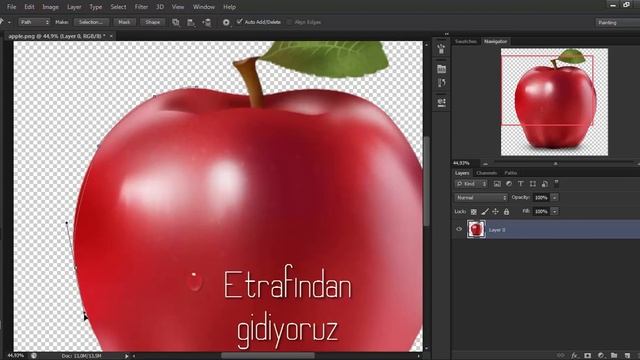Image resolution: width=640 pixels, height=360 pixels.
Task: Create new adjustment layer icon
Action: coord(600,356)
